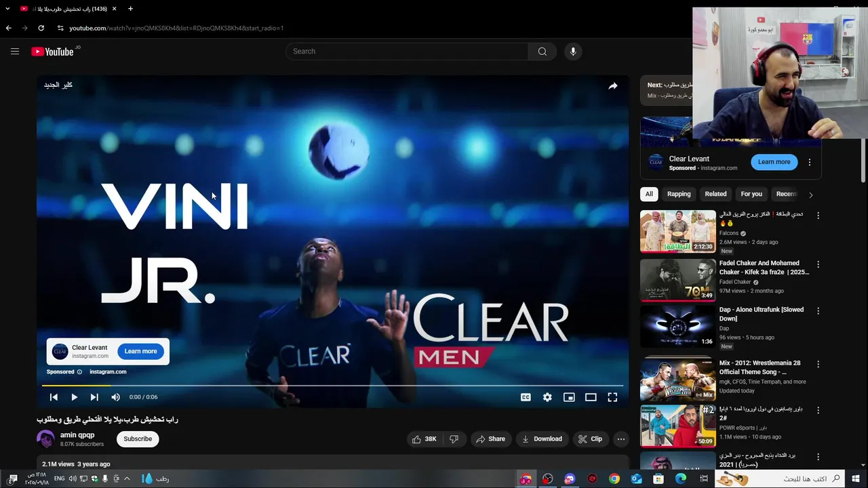Click the share arrow on the video player
Screen dimensions: 868x488
click(x=613, y=86)
